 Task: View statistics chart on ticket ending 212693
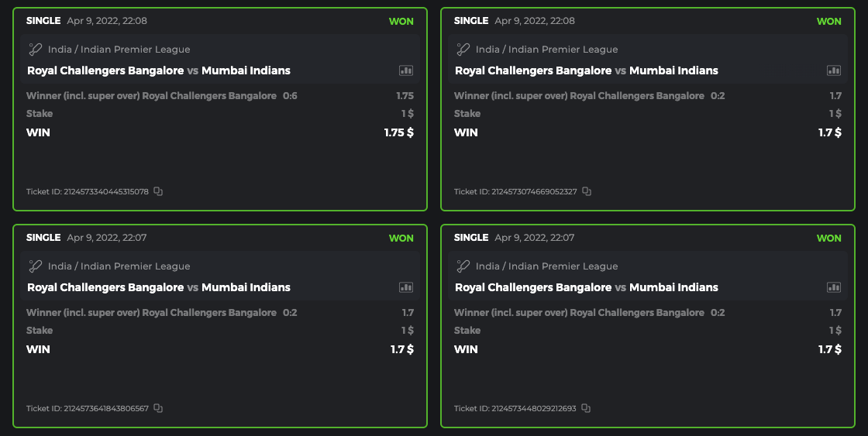click(x=834, y=287)
